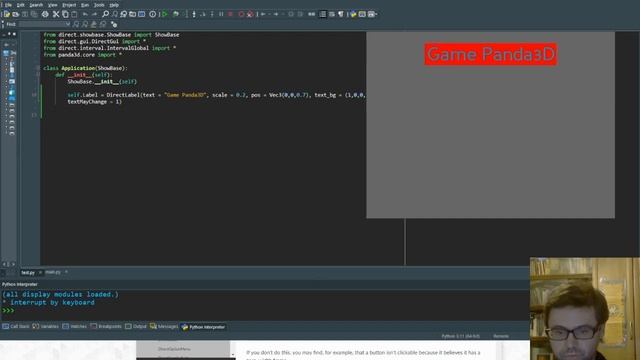Viewport: 640px width, 360px height.
Task: Open the Watches panel tab
Action: coord(75,327)
